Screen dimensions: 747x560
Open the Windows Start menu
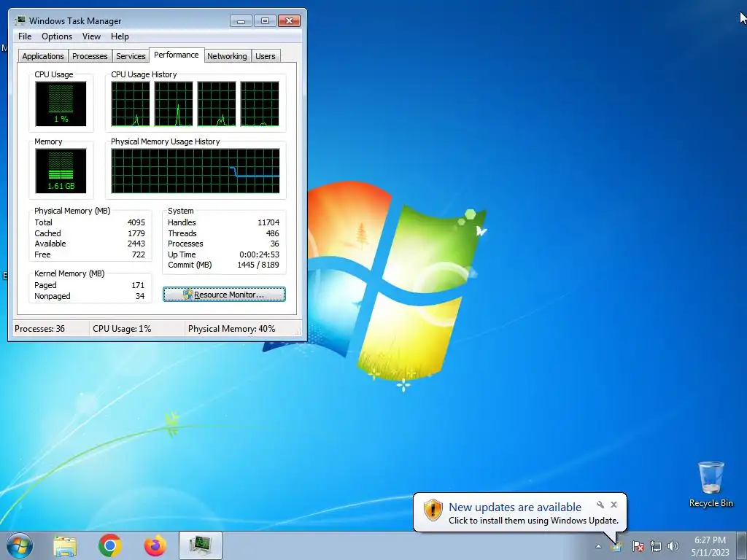coord(20,545)
